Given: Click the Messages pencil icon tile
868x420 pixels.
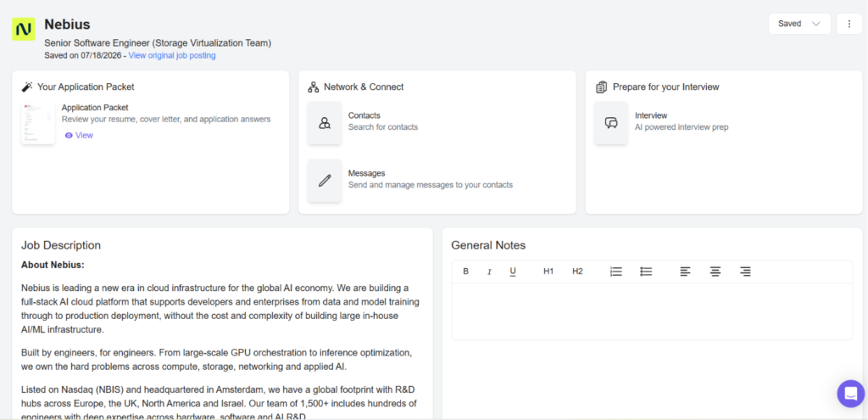Looking at the screenshot, I should (x=325, y=181).
